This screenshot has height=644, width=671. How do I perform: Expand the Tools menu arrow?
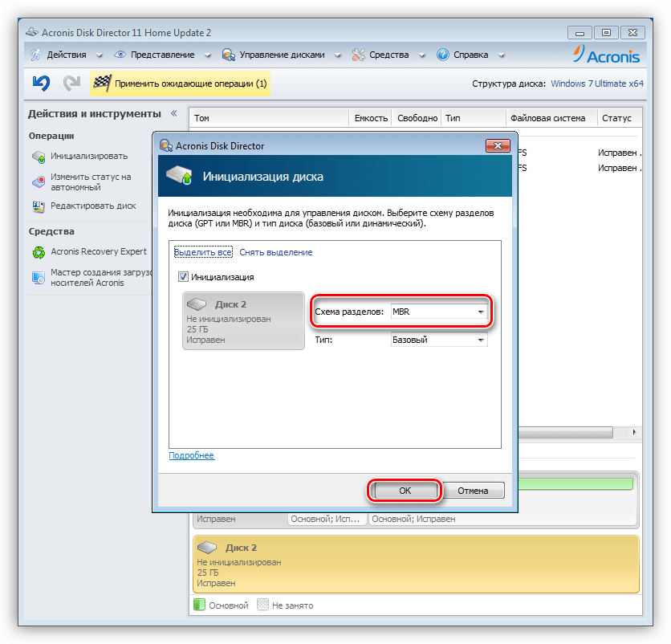422,55
